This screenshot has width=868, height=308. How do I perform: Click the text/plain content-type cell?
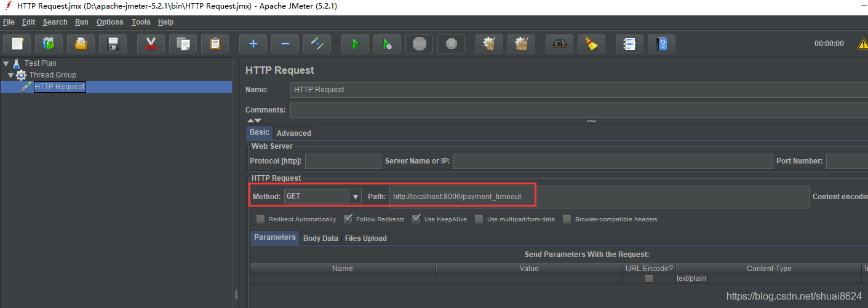pos(769,278)
